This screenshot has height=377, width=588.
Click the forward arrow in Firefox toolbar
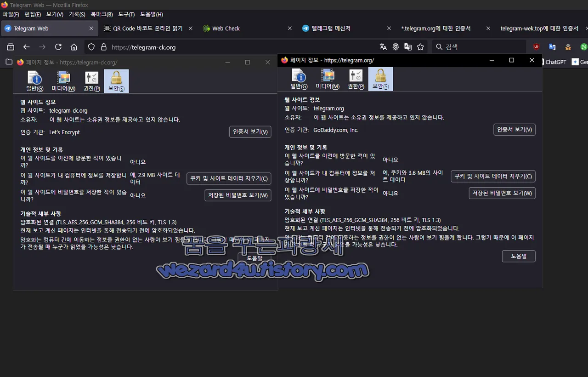point(42,47)
